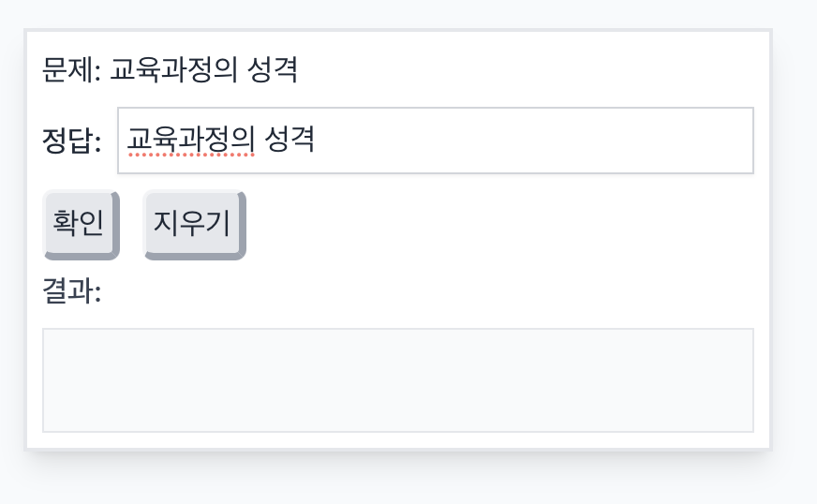
Task: Click the empty 결과 output box
Action: click(398, 380)
